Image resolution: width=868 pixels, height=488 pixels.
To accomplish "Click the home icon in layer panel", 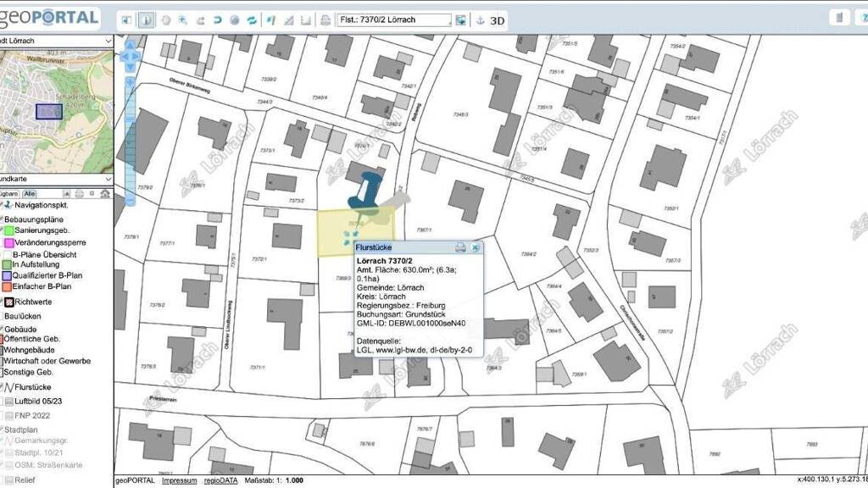I will click(105, 194).
